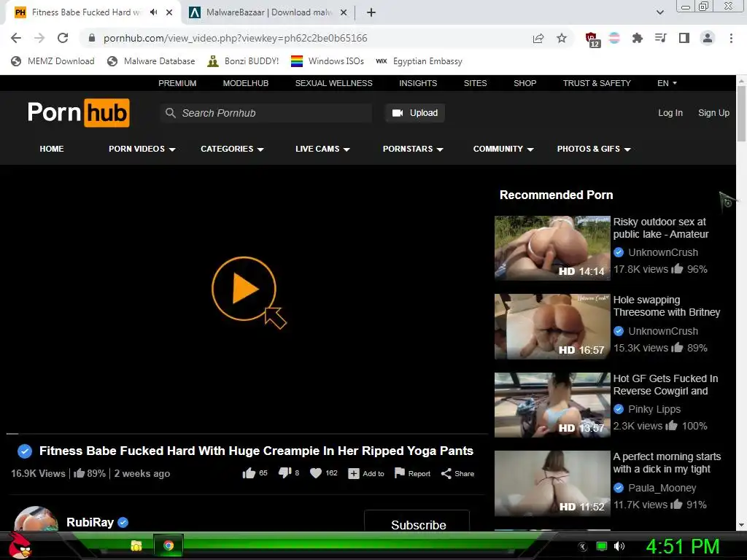The width and height of the screenshot is (747, 560).
Task: Expand the tab search chevron
Action: 659,12
